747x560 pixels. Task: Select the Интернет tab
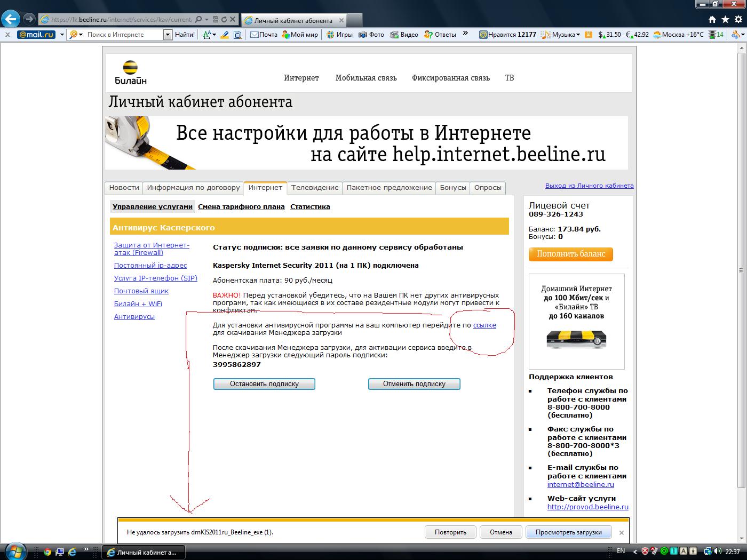(265, 188)
